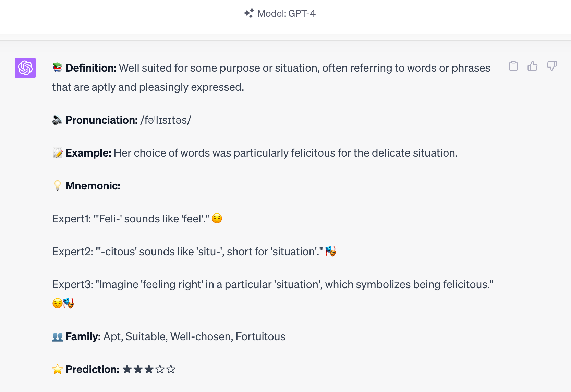
Task: Click the theater masks emoji after Expert2's line
Action: (x=331, y=251)
